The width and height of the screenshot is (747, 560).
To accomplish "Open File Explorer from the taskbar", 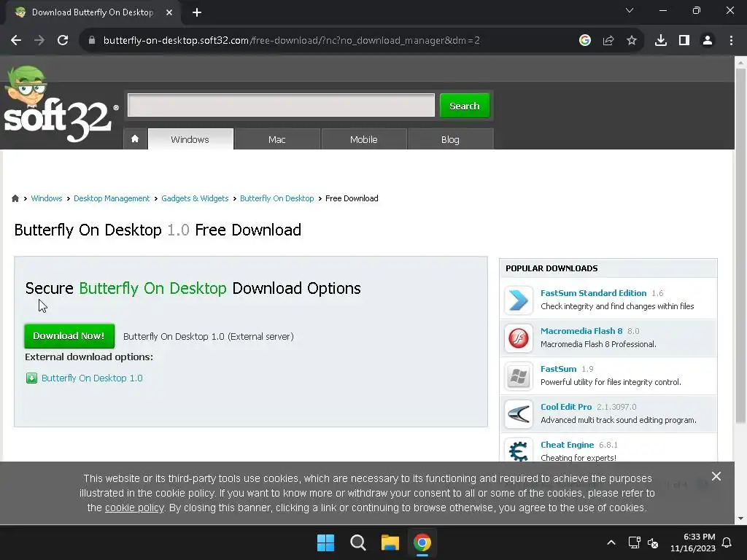I will (x=390, y=542).
